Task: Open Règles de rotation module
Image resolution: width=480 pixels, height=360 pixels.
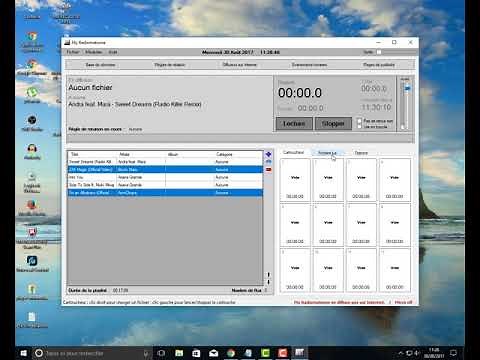Action: [169, 65]
